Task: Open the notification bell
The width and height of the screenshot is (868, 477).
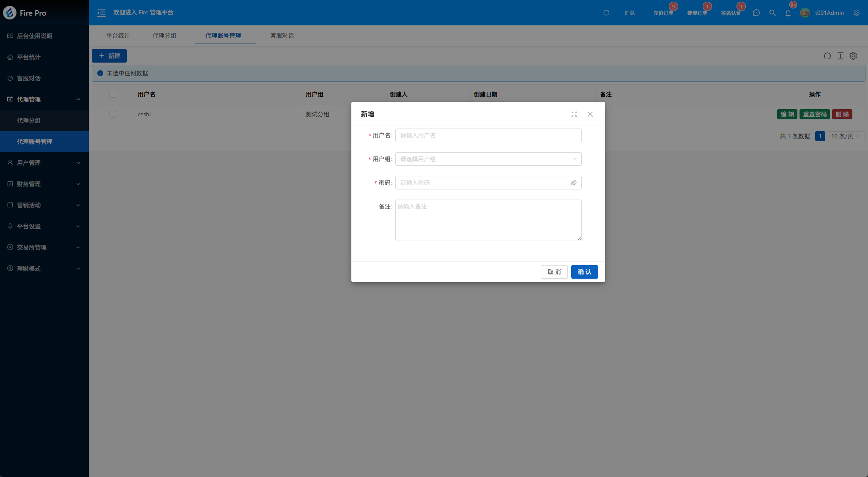Action: [788, 13]
